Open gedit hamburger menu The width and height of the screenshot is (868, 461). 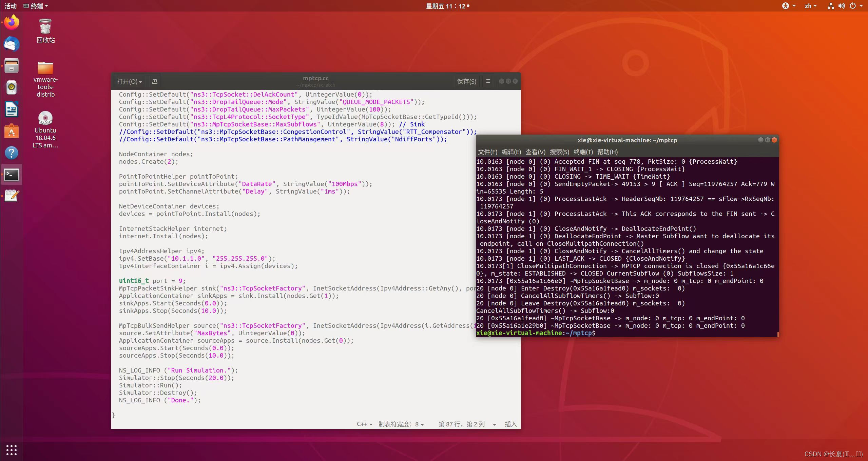[x=488, y=81]
